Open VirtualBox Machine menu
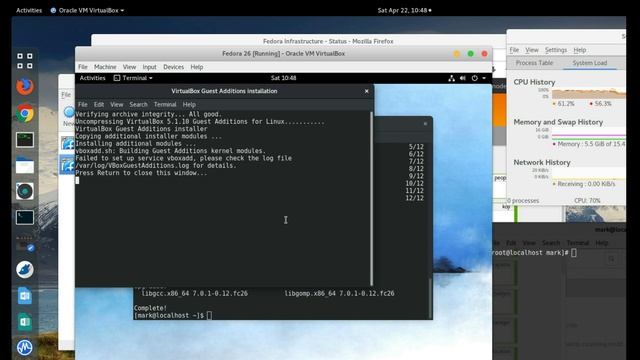 point(105,67)
